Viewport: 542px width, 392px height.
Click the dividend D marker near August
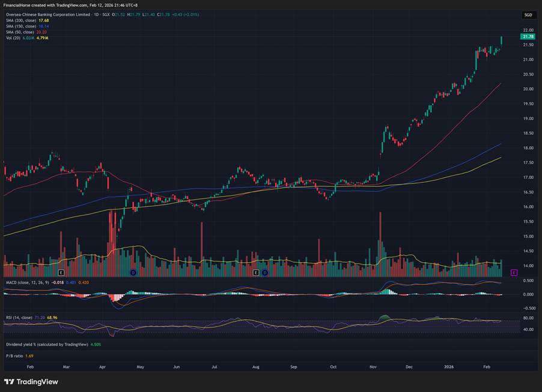tap(263, 272)
